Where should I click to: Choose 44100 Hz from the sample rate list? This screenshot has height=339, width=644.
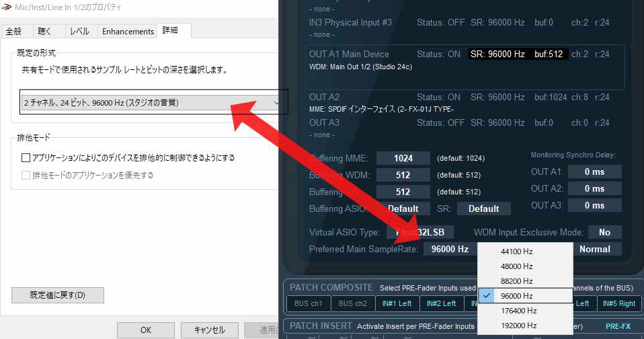pyautogui.click(x=516, y=252)
